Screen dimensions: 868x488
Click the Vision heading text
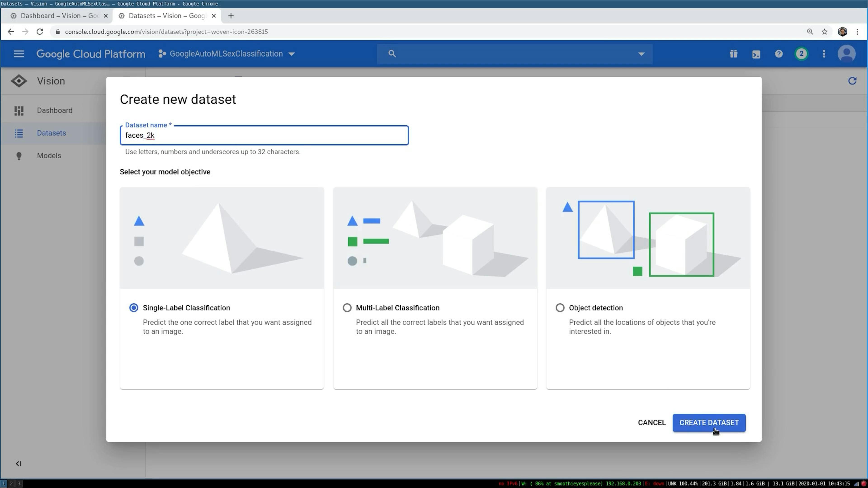click(x=51, y=81)
